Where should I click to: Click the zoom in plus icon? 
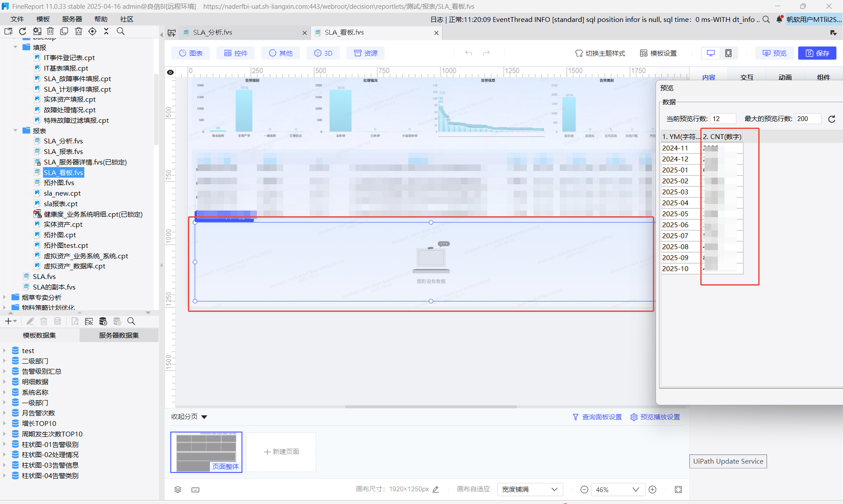point(652,490)
